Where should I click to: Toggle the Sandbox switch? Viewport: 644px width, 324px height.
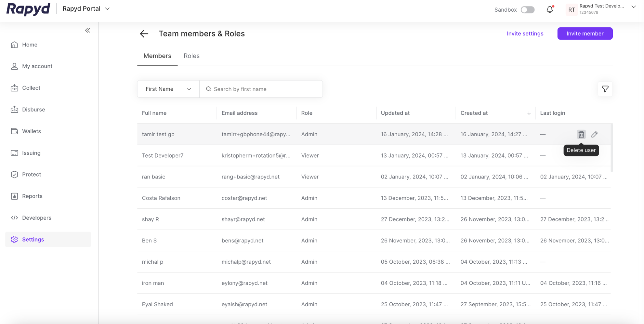(x=527, y=10)
